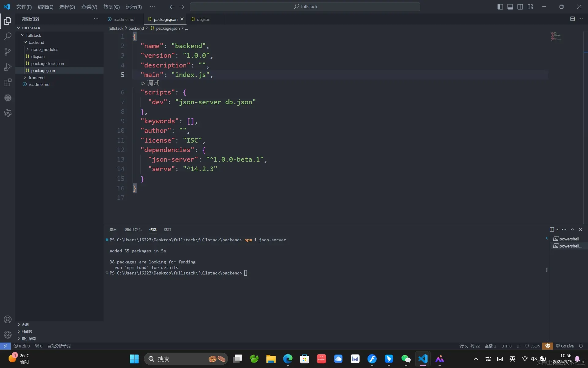Go back with the navigation arrow
Viewport: 588px width, 368px height.
click(172, 7)
